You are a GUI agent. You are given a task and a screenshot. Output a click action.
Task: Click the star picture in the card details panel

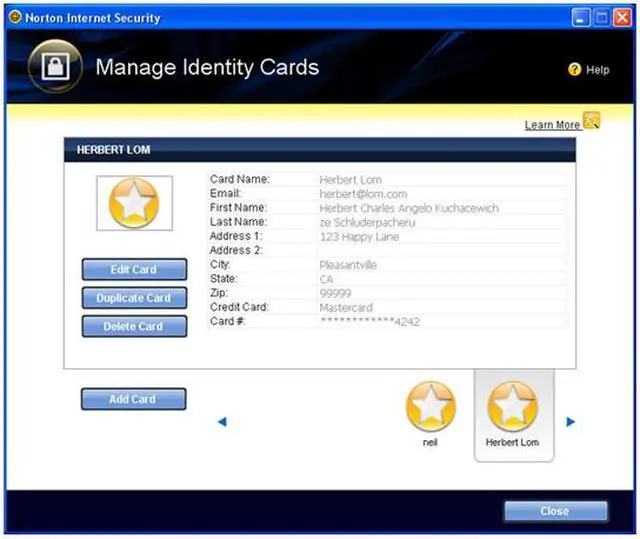pyautogui.click(x=133, y=204)
